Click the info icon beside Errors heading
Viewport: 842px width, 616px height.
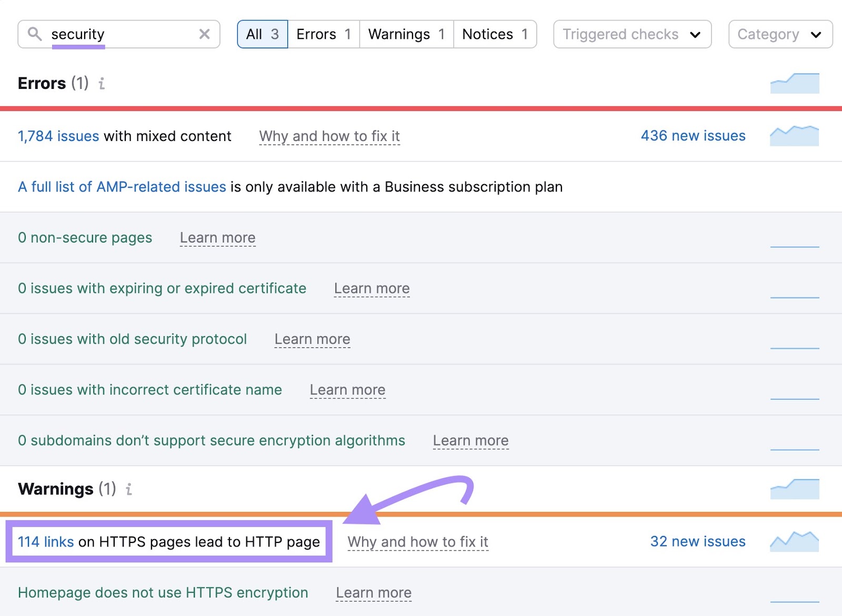coord(102,83)
